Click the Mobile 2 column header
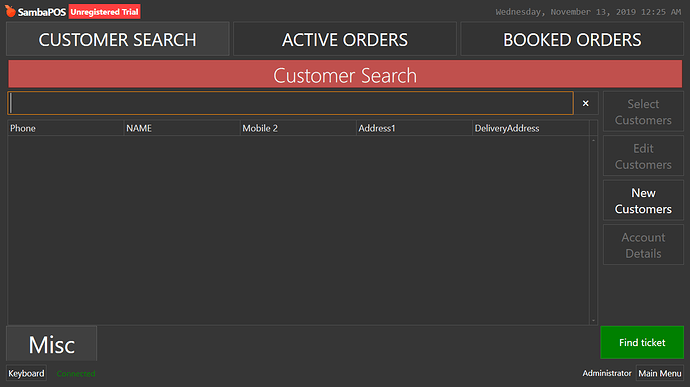This screenshot has width=690, height=387. [298, 128]
